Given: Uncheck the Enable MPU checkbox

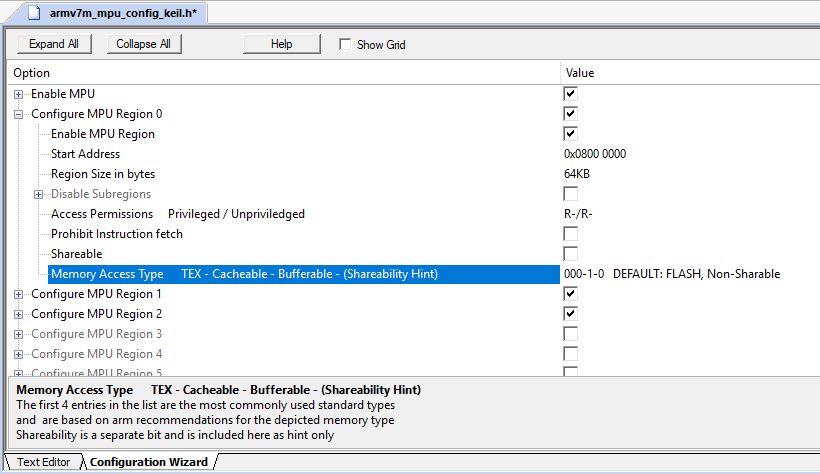Looking at the screenshot, I should (571, 93).
